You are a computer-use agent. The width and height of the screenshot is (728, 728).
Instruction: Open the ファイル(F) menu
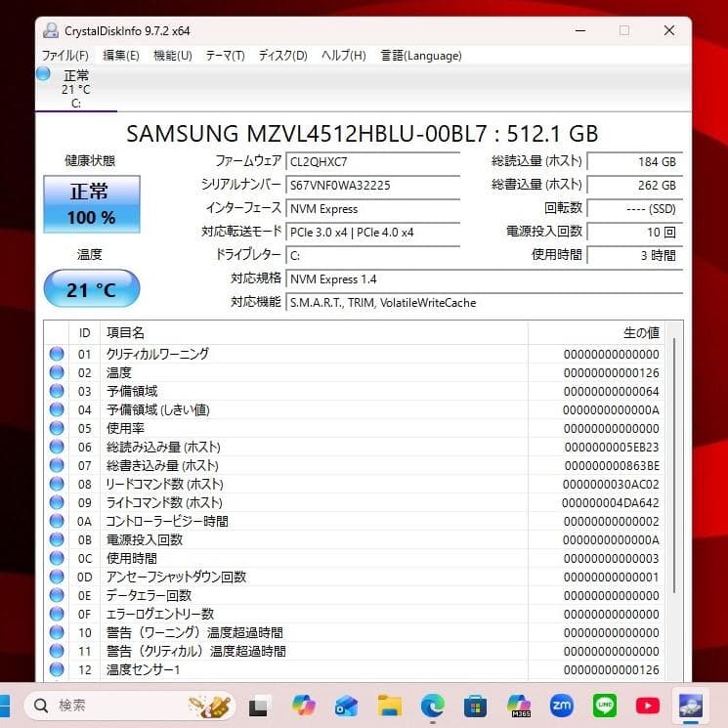click(x=65, y=56)
